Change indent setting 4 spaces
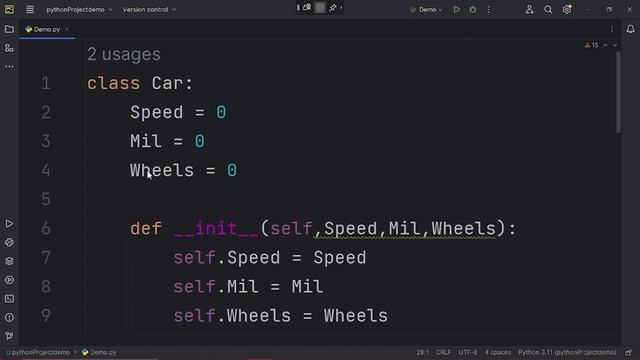The image size is (640, 360). 498,352
